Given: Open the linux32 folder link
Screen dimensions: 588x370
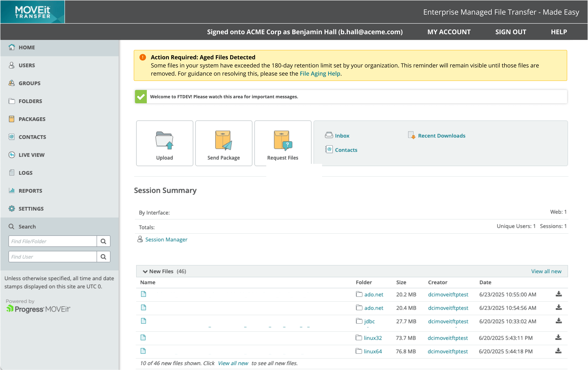Looking at the screenshot, I should coord(372,338).
